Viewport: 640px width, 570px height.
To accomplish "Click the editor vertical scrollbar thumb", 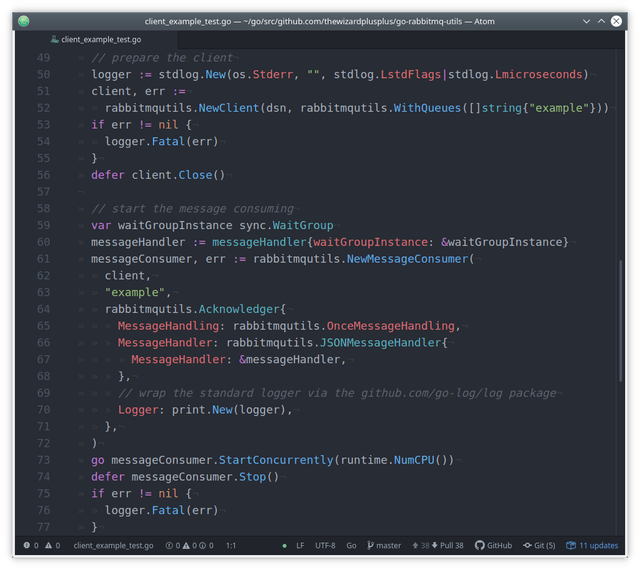I will pos(621,321).
